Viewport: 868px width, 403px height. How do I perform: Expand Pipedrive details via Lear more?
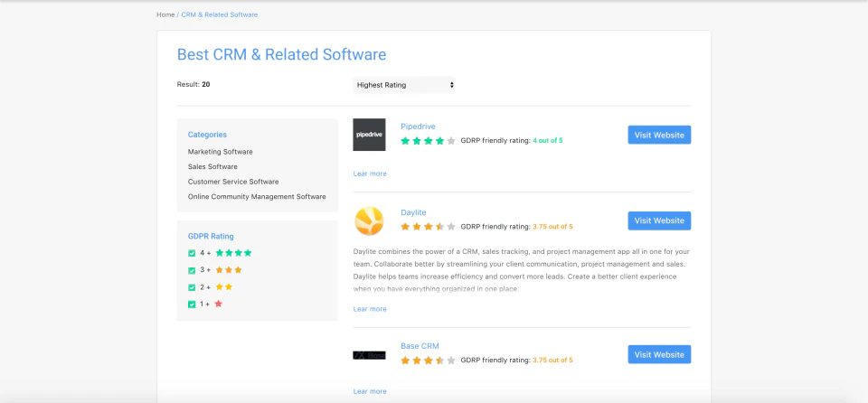click(x=370, y=173)
